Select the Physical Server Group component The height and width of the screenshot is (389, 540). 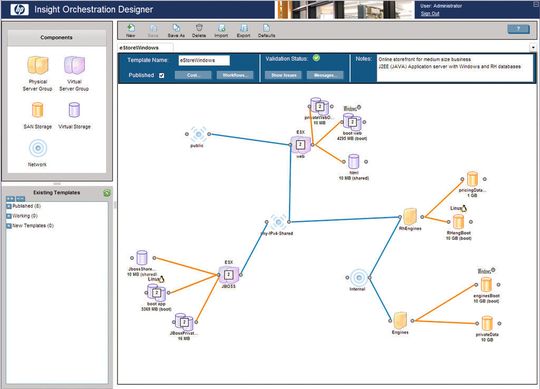[x=38, y=65]
